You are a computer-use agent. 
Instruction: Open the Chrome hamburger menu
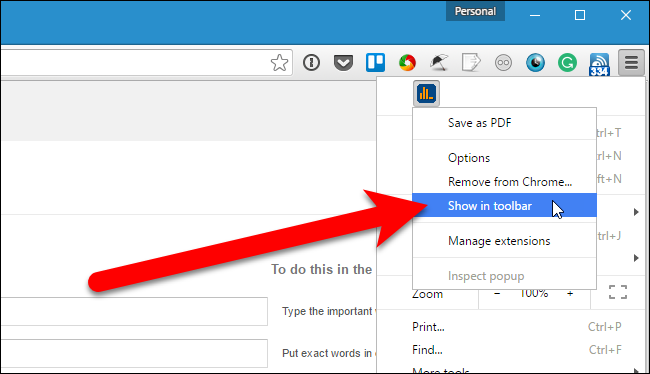(631, 63)
